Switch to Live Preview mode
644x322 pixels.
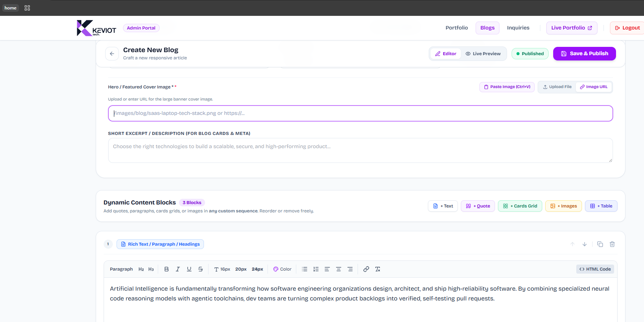click(x=483, y=54)
